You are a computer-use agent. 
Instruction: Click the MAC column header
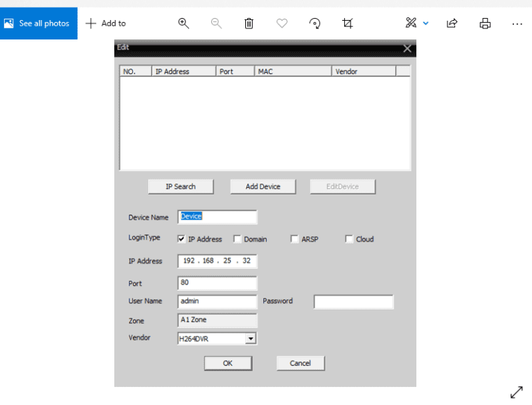click(x=293, y=71)
